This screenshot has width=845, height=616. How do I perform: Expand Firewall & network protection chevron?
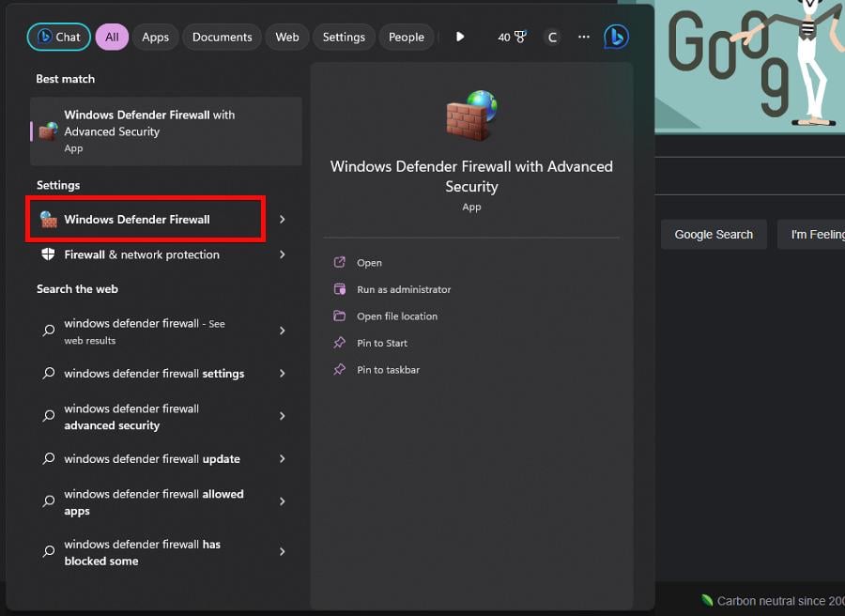click(x=283, y=254)
